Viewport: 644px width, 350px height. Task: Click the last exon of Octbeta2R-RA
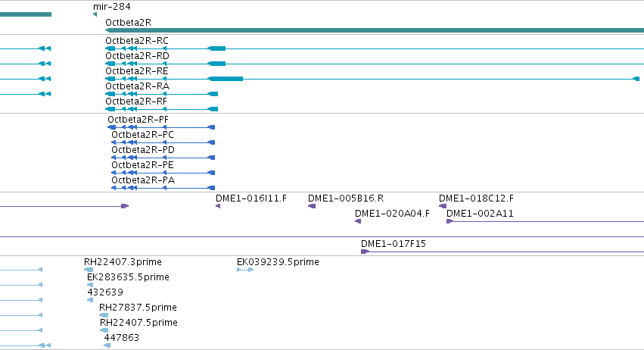coord(213,94)
